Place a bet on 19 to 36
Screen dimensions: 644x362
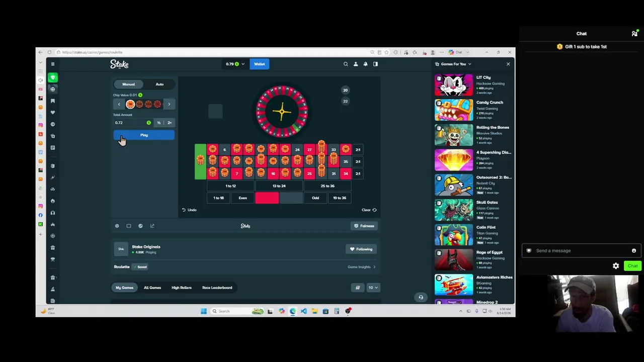tap(340, 198)
